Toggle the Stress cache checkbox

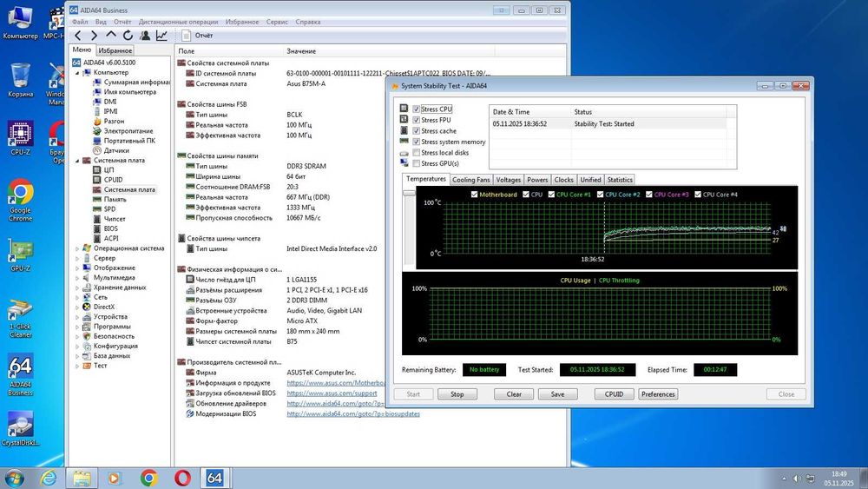[417, 130]
